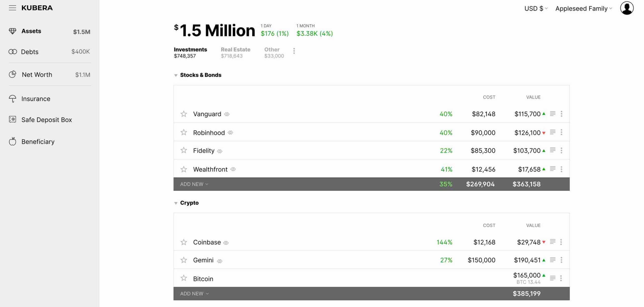Click the Robinhood value $126,100
Viewport: 644px width, 307px height.
pyautogui.click(x=527, y=133)
